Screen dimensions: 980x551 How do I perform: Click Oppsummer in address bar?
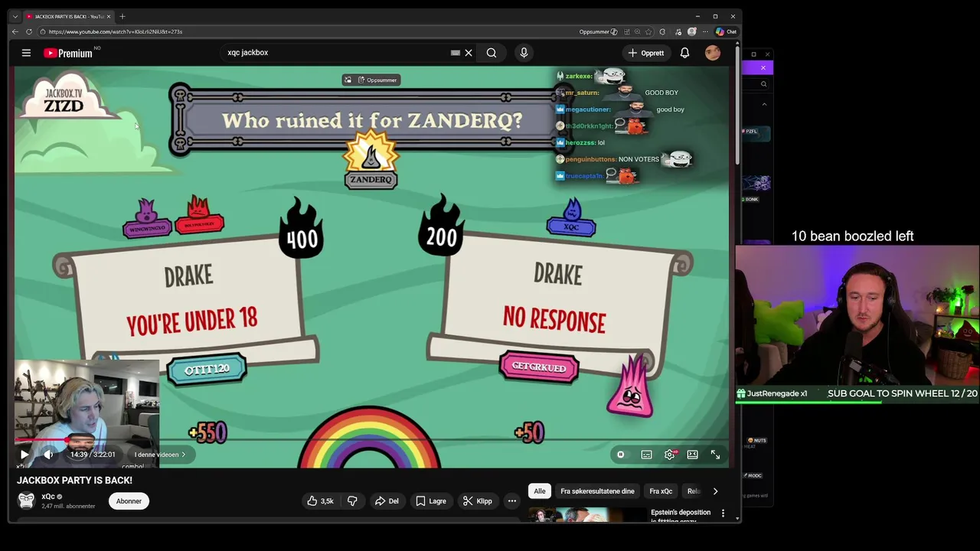pos(598,31)
